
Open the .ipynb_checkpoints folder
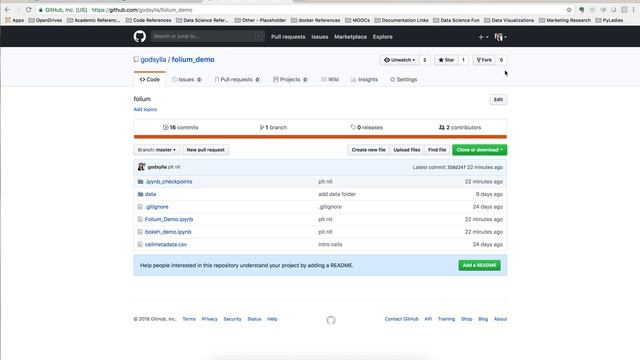pos(169,182)
